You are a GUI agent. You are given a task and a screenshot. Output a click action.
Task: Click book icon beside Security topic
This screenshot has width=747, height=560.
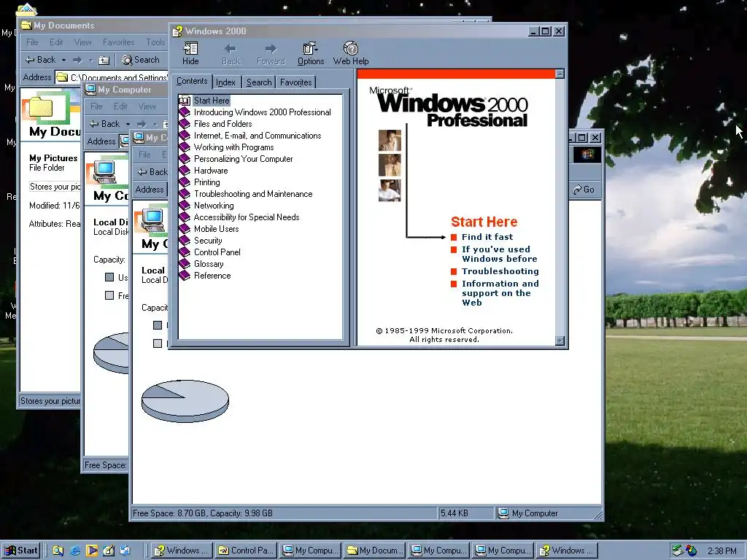point(185,241)
